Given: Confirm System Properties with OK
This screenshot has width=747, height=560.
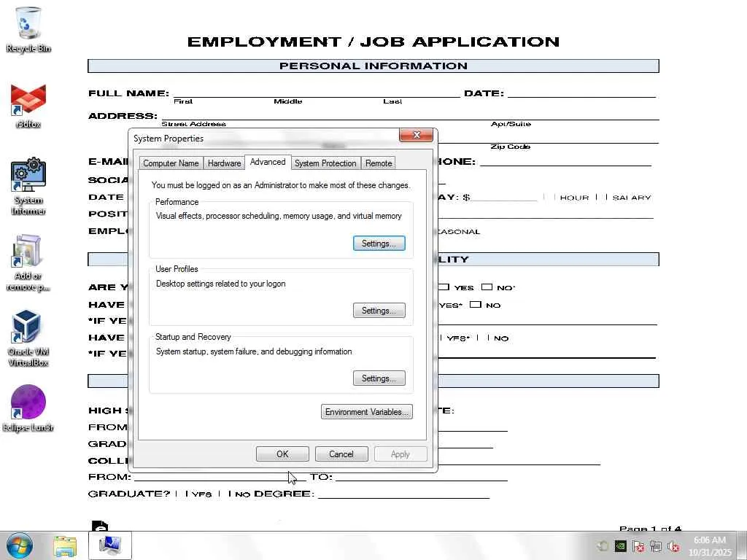Looking at the screenshot, I should (x=282, y=454).
